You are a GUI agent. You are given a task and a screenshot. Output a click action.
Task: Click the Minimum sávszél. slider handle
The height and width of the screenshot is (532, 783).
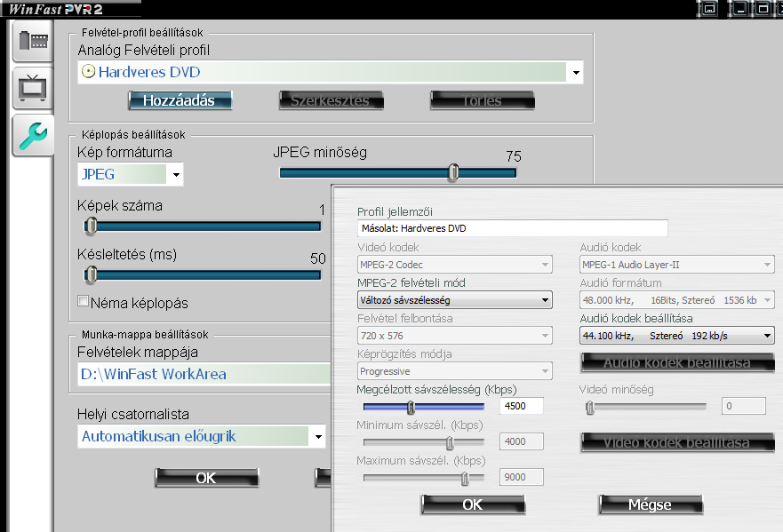point(450,442)
